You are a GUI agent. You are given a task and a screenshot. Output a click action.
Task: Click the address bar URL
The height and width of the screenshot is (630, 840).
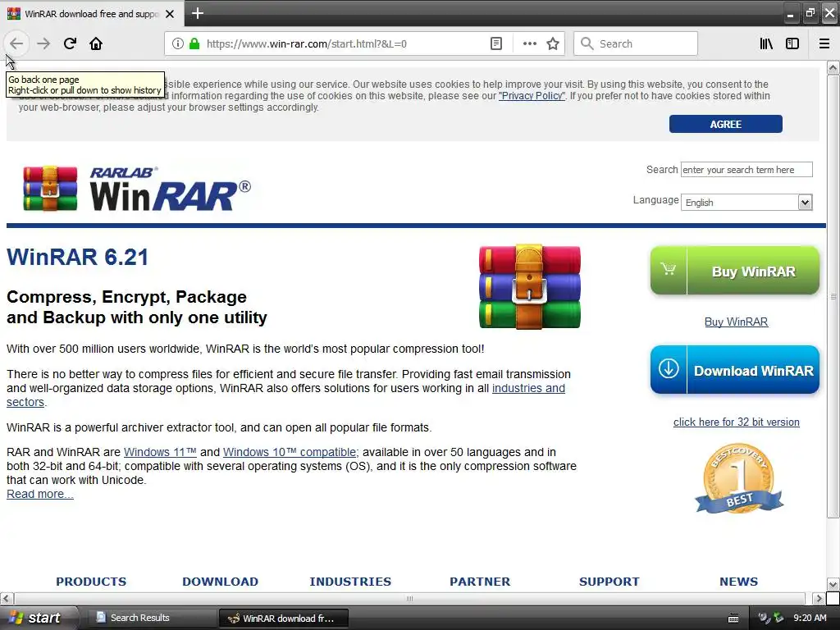[x=307, y=44]
